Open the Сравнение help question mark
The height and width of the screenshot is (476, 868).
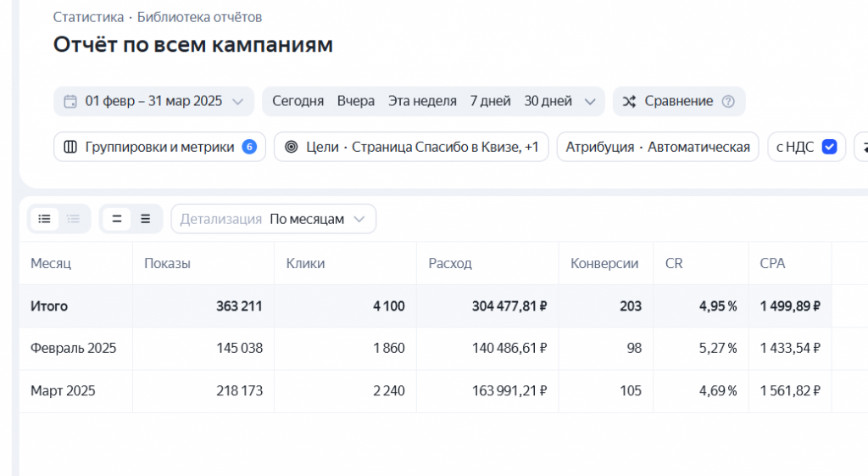pyautogui.click(x=728, y=102)
